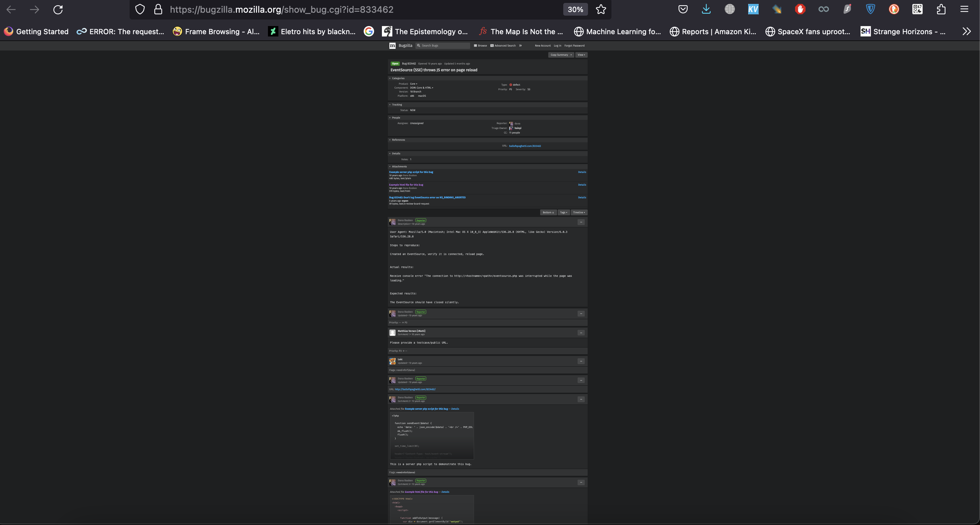Save page with the Pocket icon
Screen dimensions: 980x525
pos(683,9)
